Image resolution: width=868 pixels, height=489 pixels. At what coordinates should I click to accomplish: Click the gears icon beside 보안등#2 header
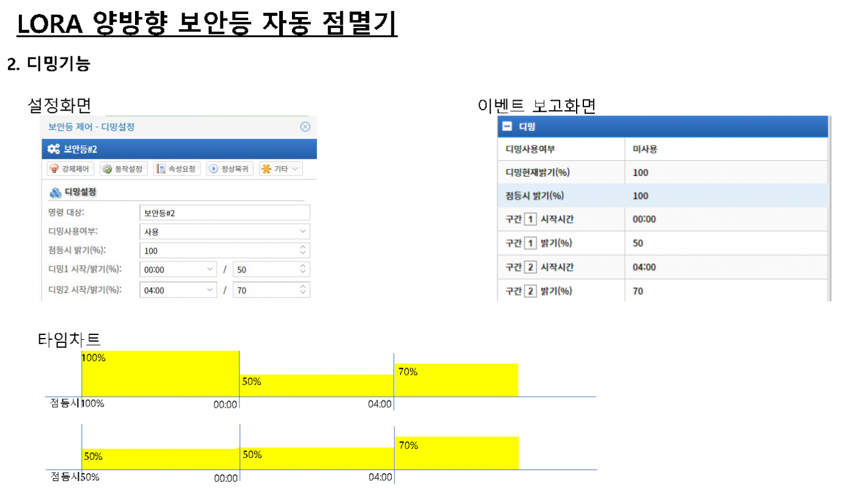(54, 149)
